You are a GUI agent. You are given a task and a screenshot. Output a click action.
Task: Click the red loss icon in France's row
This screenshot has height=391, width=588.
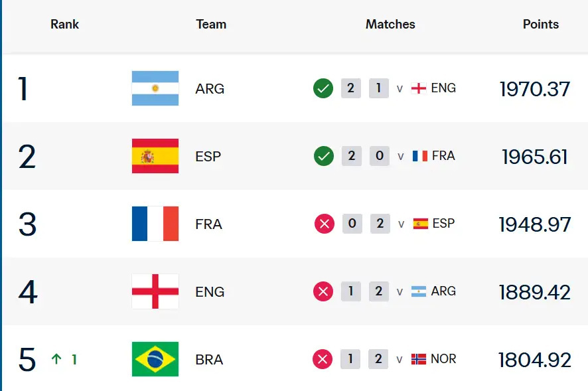coord(325,224)
